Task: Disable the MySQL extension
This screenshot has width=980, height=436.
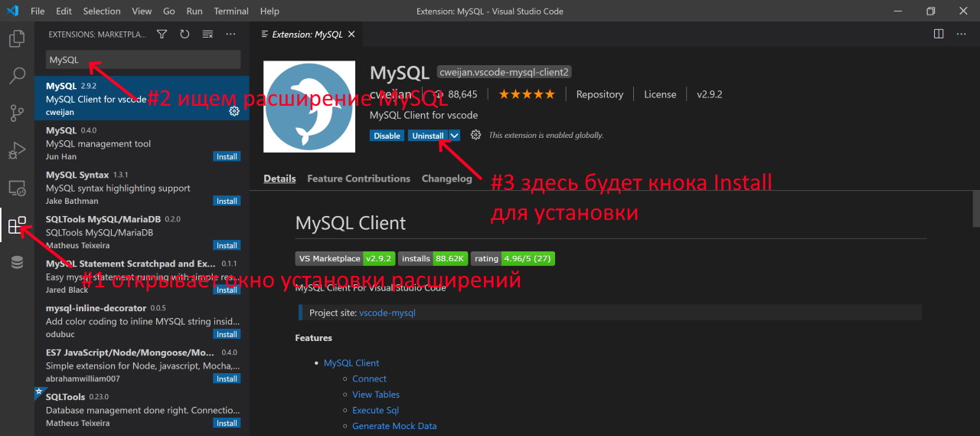Action: click(x=387, y=136)
